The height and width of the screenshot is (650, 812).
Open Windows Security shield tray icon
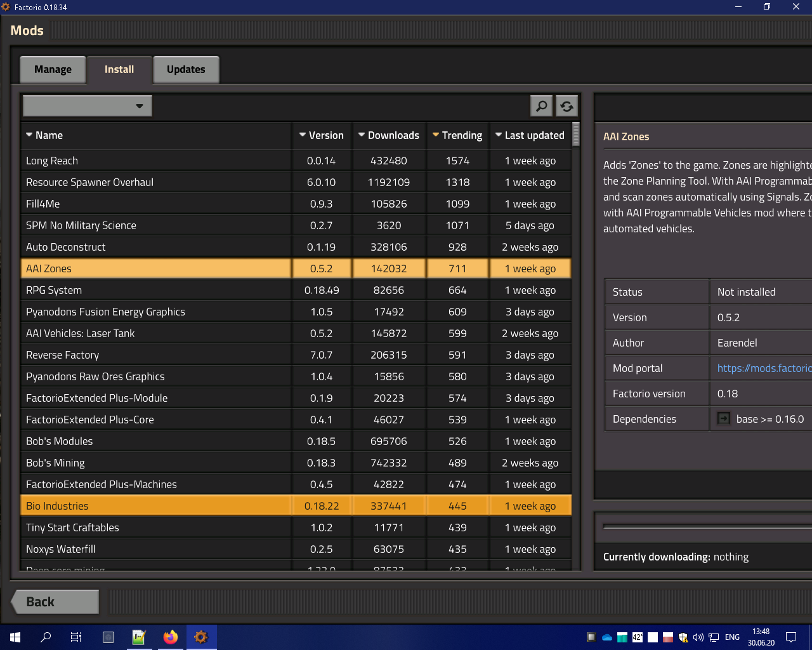pos(683,637)
